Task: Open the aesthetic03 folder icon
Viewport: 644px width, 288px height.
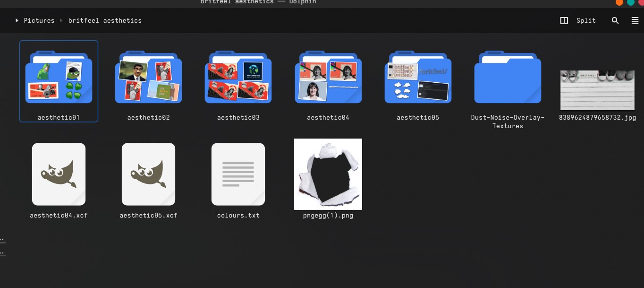Action: click(238, 77)
